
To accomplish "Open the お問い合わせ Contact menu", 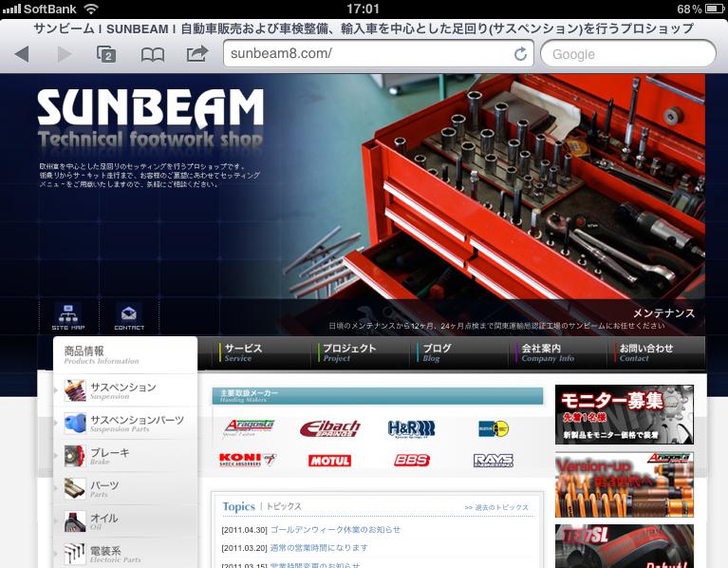I will (x=645, y=353).
